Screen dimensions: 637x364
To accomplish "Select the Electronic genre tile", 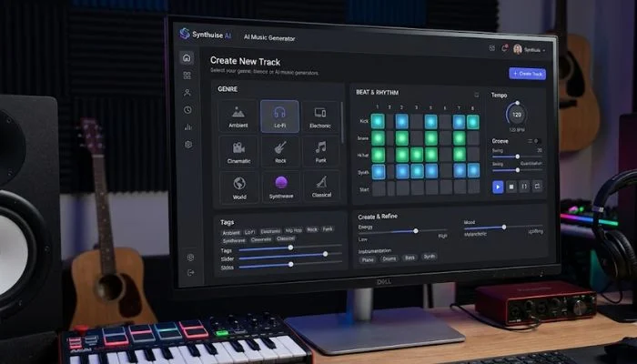I will 320,116.
